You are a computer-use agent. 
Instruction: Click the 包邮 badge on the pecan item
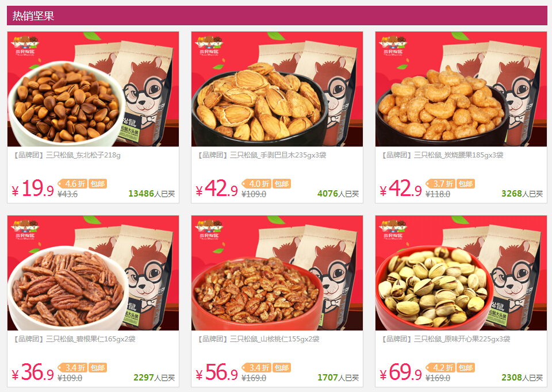(x=98, y=368)
